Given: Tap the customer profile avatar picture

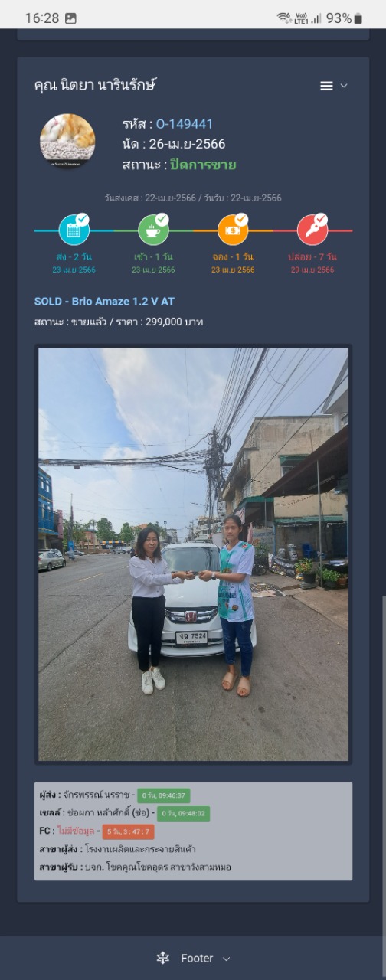Looking at the screenshot, I should pyautogui.click(x=67, y=142).
